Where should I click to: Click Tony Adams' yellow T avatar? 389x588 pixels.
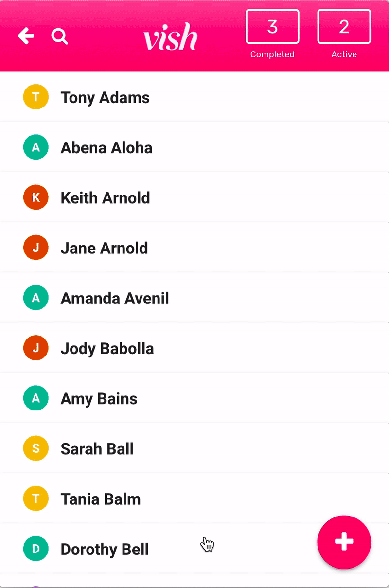35,97
